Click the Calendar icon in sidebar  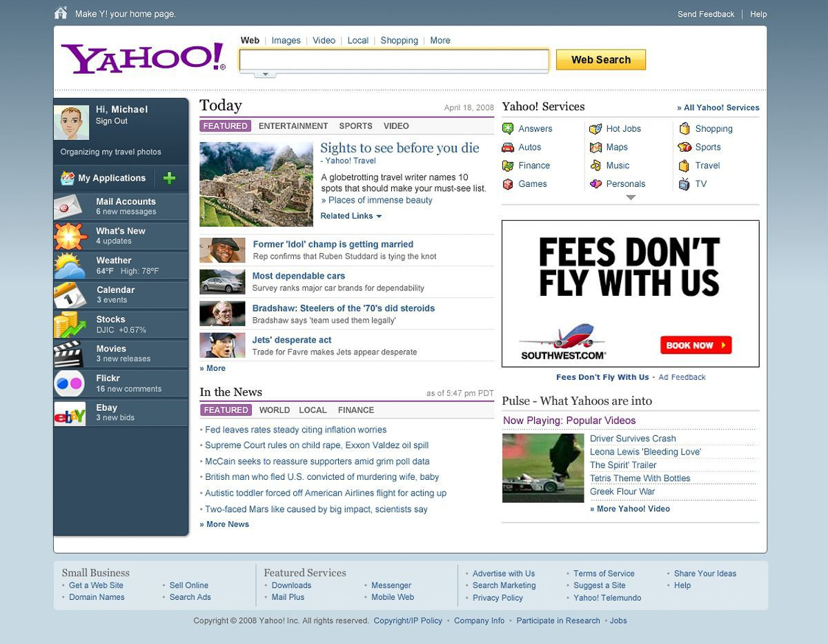[70, 295]
